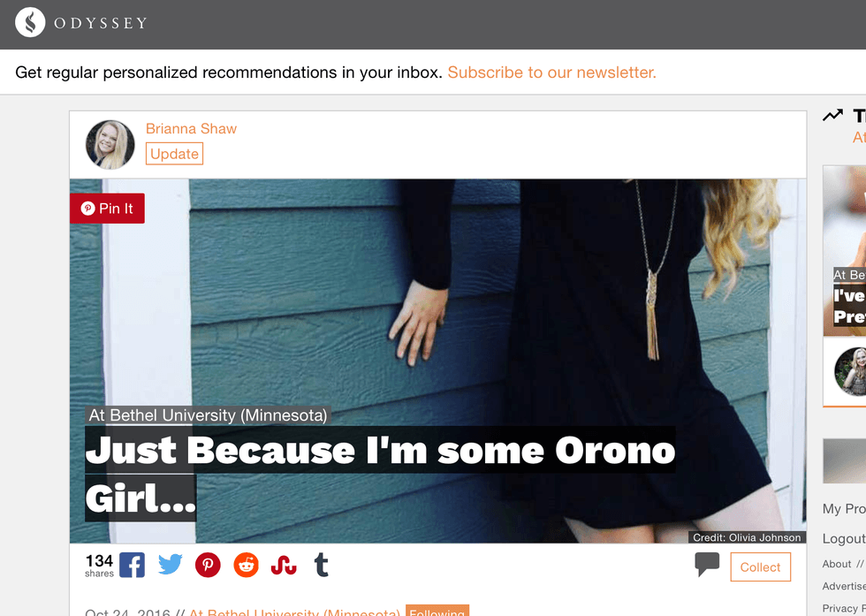Viewport: 866px width, 616px height.
Task: Click Brianna Shaw's profile photo
Action: click(x=110, y=145)
